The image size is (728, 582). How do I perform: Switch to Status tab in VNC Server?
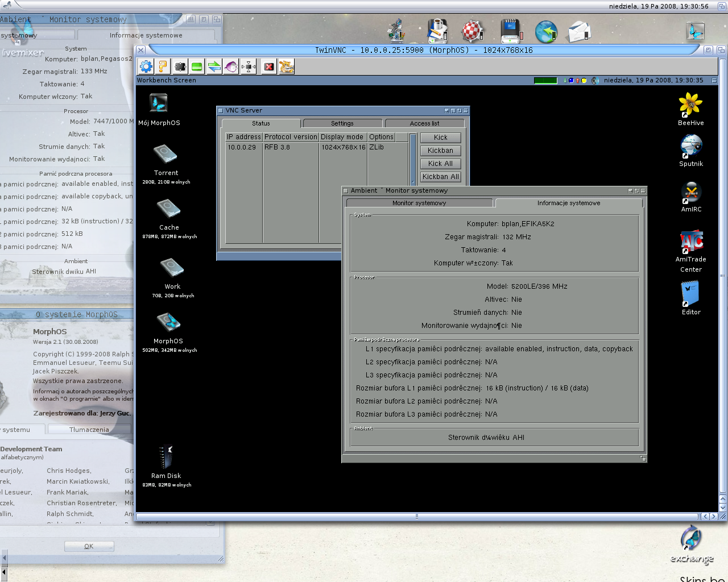[x=261, y=123]
